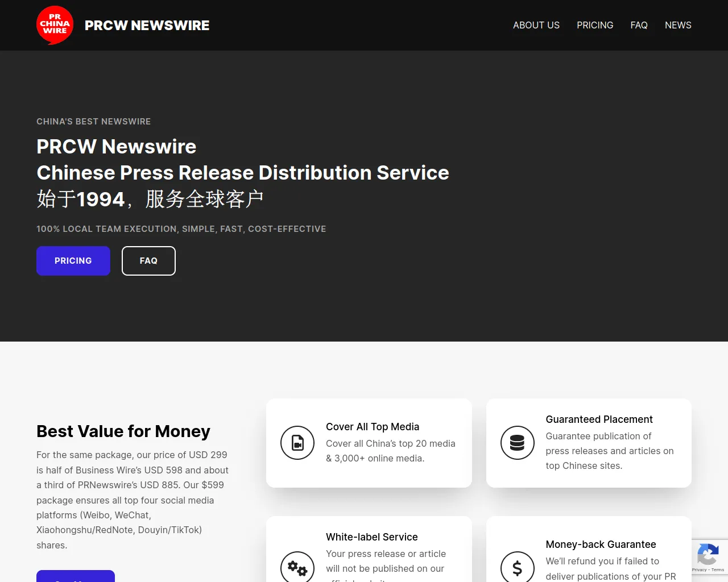Click the Chinese Press Release Distribution Service headline

pos(243,173)
